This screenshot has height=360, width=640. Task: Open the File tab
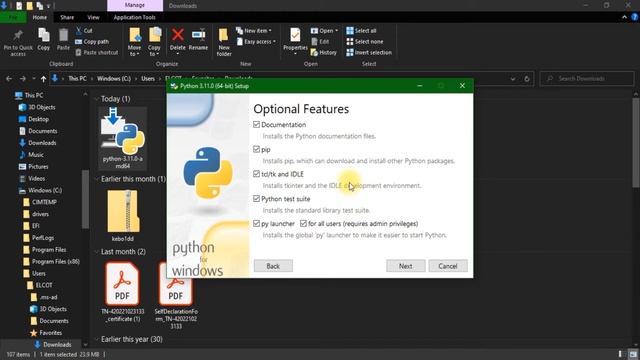pos(13,18)
